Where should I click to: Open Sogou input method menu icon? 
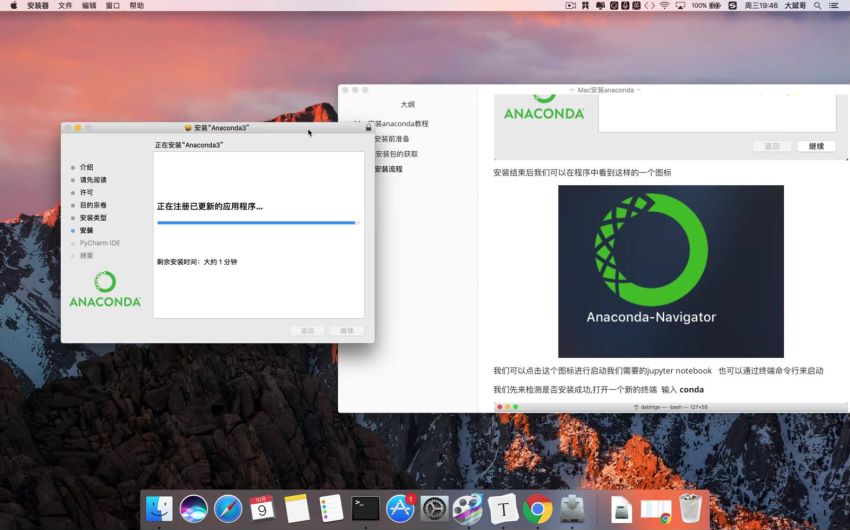click(x=732, y=5)
